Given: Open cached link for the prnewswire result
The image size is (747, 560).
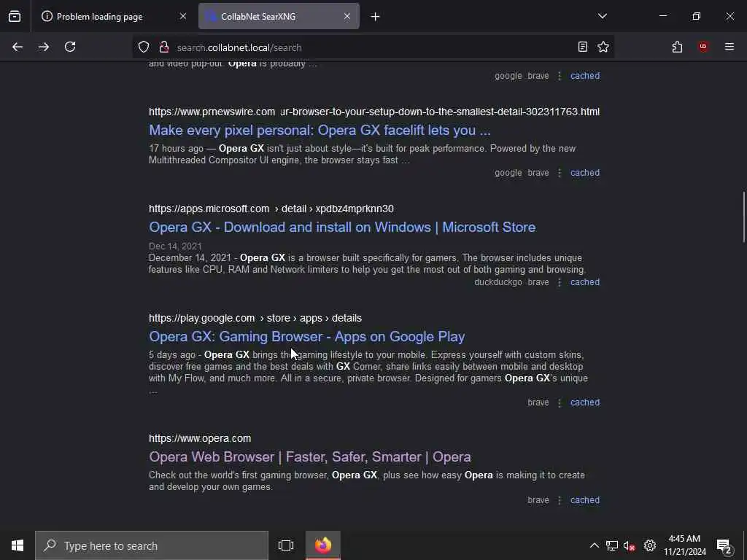Looking at the screenshot, I should (x=585, y=173).
